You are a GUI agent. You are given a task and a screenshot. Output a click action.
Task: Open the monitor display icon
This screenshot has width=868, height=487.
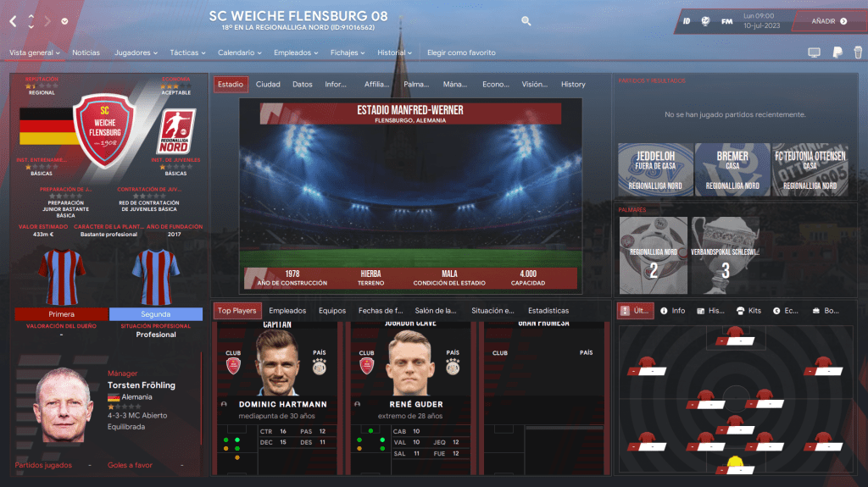814,53
